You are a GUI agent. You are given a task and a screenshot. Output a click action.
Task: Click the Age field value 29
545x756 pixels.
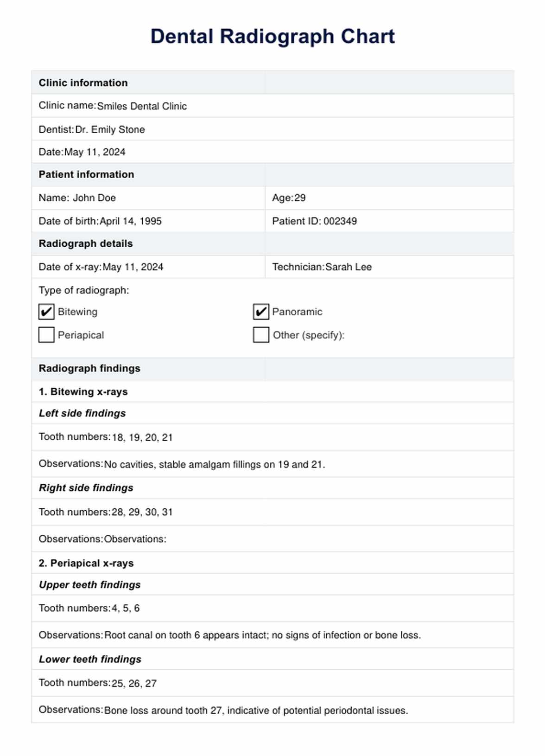(300, 198)
